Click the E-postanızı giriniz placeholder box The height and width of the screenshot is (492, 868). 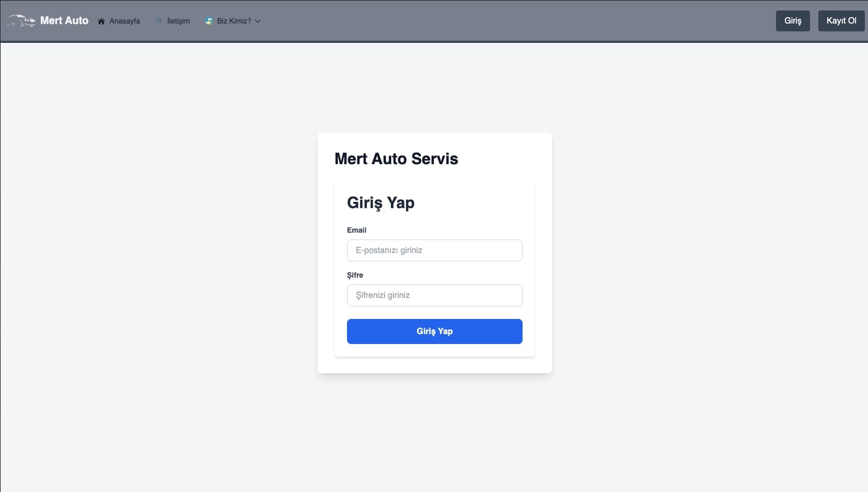[434, 250]
